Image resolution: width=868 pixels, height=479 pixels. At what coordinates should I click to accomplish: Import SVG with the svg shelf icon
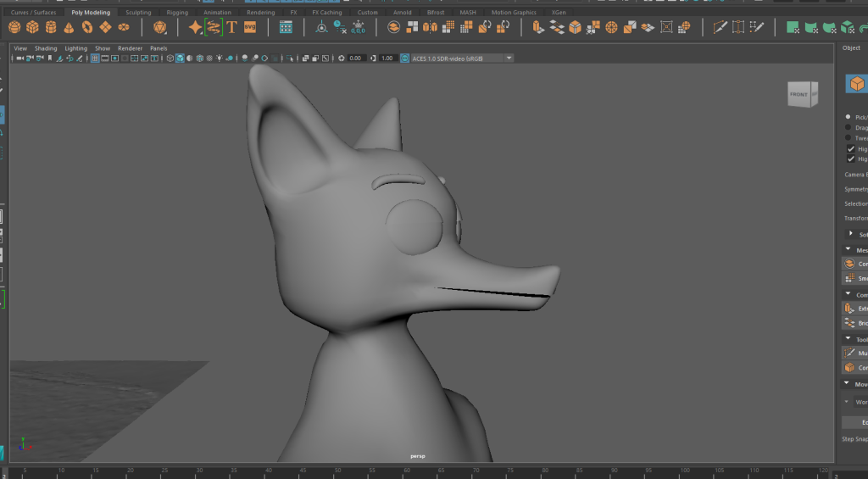[x=250, y=27]
